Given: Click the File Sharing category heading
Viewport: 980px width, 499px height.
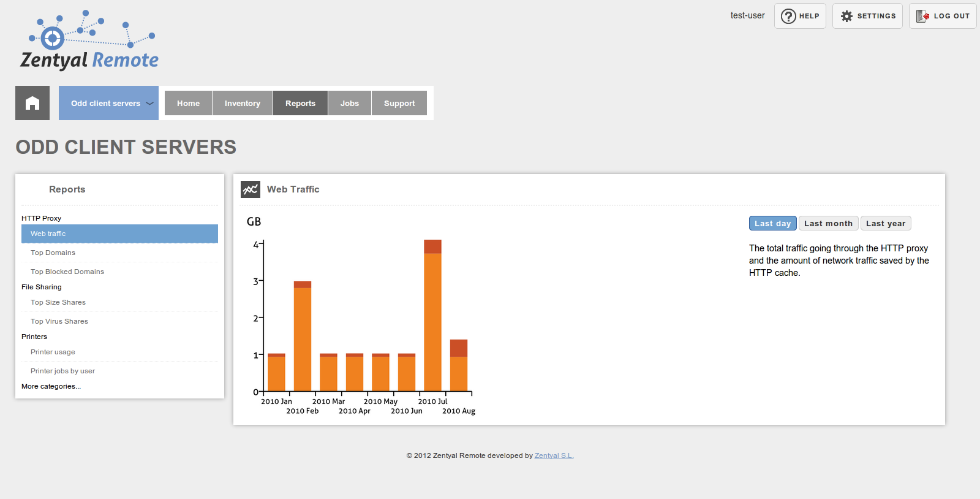Looking at the screenshot, I should [x=42, y=287].
